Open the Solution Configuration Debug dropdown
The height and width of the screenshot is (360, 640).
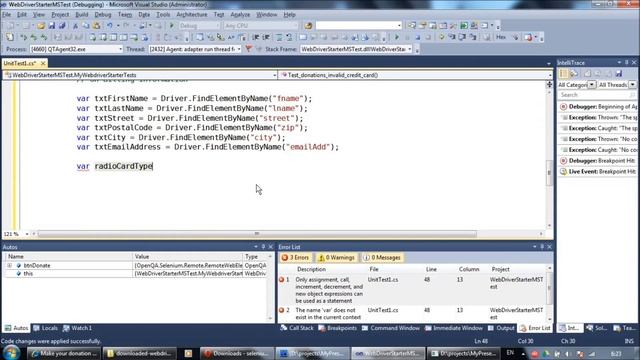tap(199, 26)
